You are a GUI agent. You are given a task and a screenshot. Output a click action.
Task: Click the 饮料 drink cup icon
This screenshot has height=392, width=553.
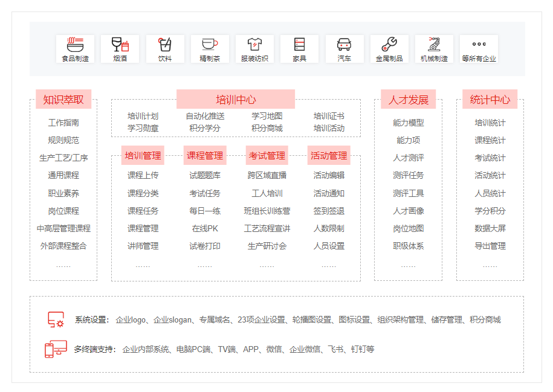pos(165,45)
